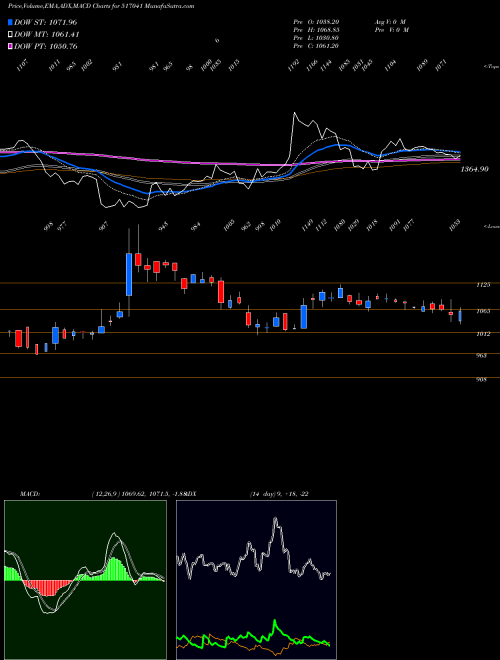Click the 1063 price axis label
This screenshot has height=660, width=500.
(x=483, y=311)
